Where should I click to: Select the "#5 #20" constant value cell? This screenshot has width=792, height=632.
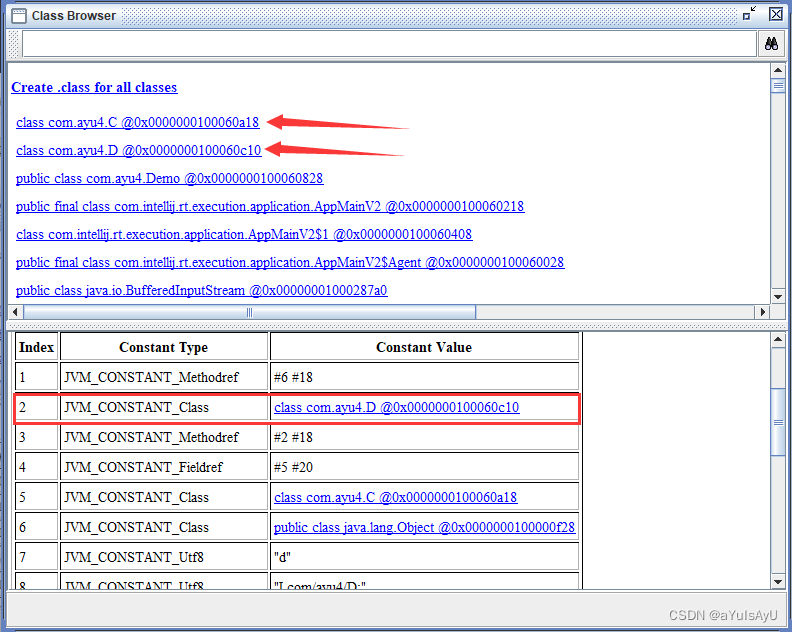pyautogui.click(x=424, y=467)
